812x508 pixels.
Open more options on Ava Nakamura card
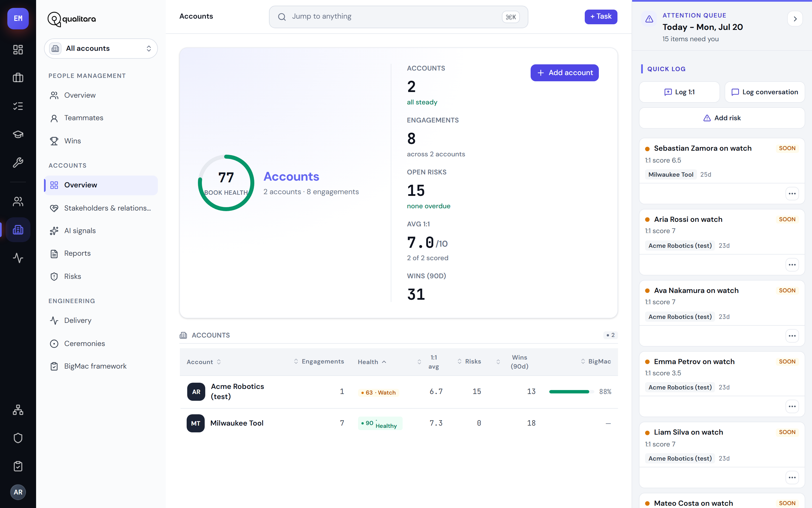[792, 336]
